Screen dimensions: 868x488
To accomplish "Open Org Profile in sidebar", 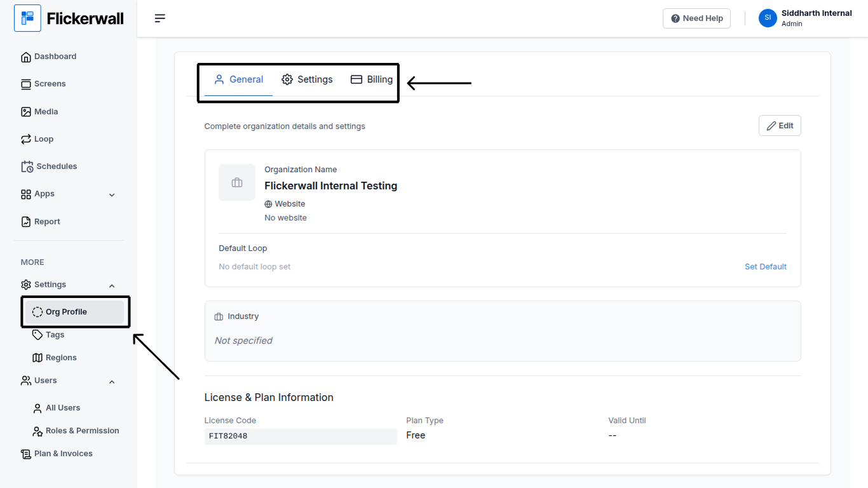I will (x=74, y=312).
